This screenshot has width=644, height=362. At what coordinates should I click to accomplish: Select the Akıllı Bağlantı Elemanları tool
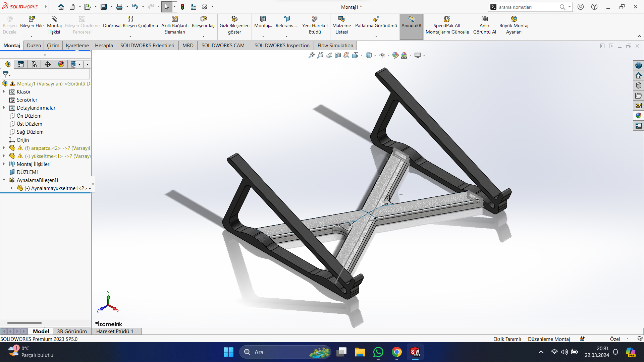coord(175,19)
